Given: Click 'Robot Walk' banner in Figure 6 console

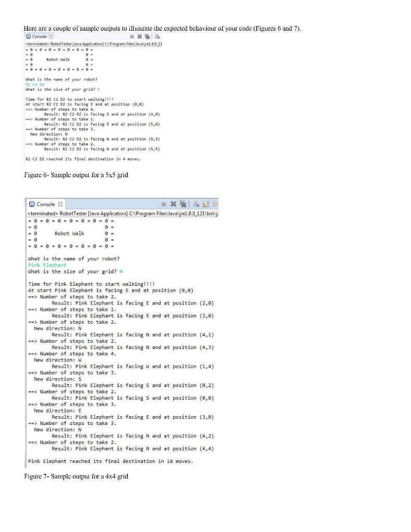Looking at the screenshot, I should (58, 59).
